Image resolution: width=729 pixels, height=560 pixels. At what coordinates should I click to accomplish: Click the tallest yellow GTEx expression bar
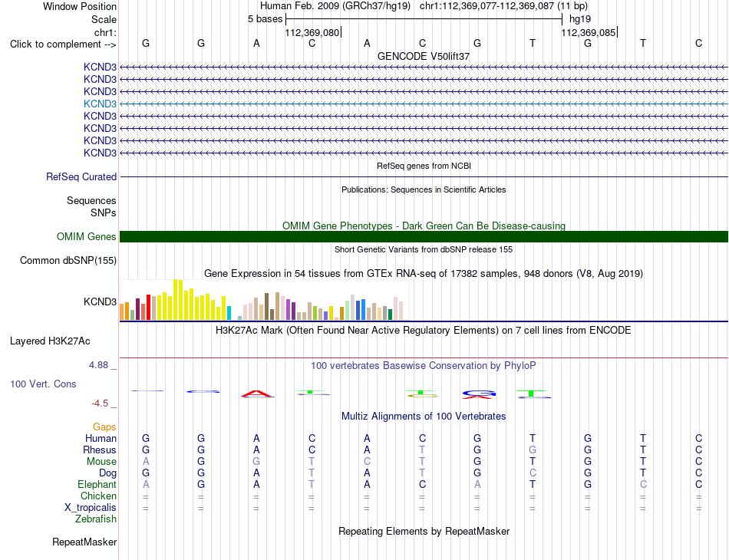(176, 299)
